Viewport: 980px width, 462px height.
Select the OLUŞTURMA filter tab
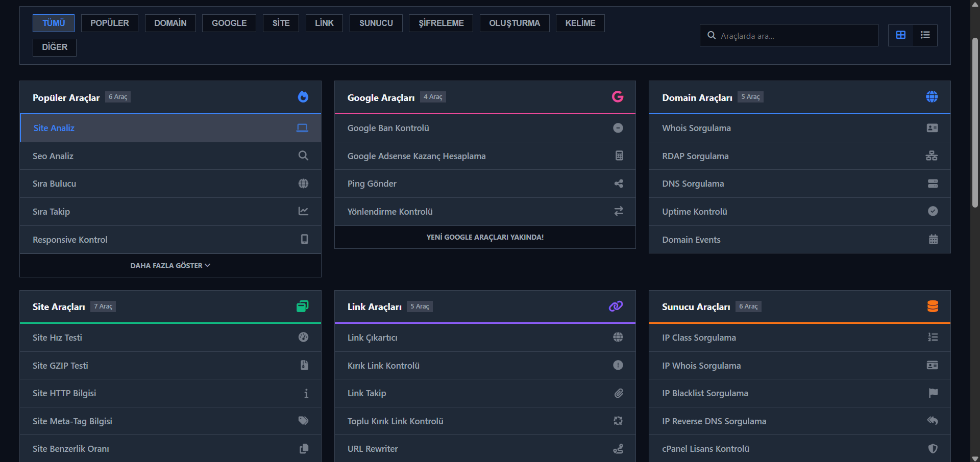click(x=514, y=23)
